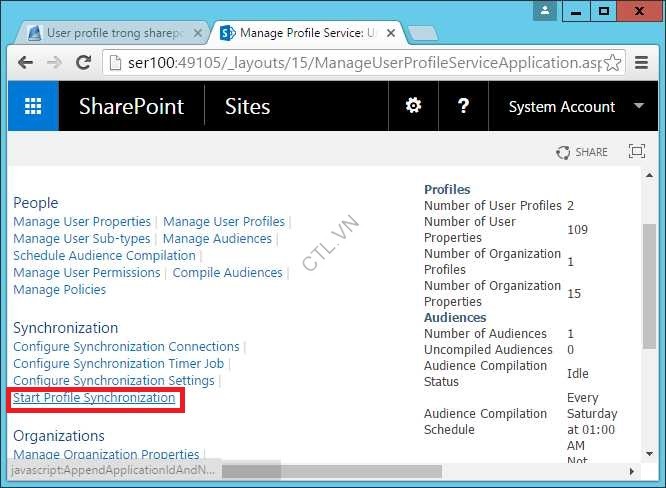Go back to the previous page

point(26,62)
